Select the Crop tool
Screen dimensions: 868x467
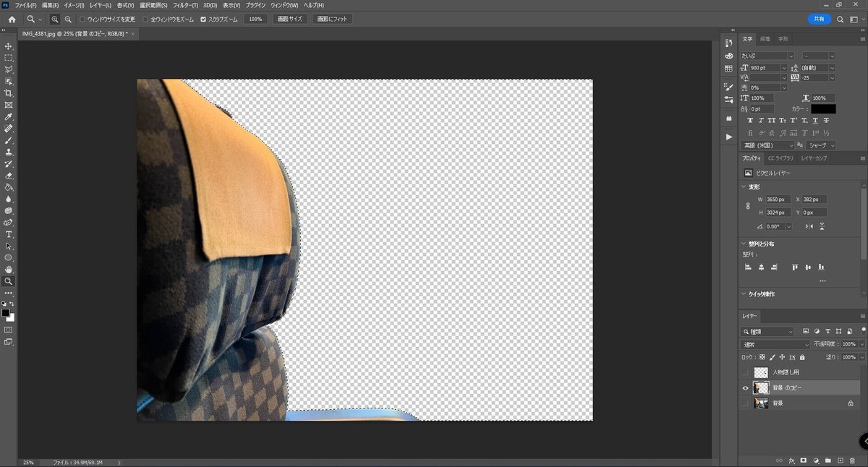pos(9,93)
